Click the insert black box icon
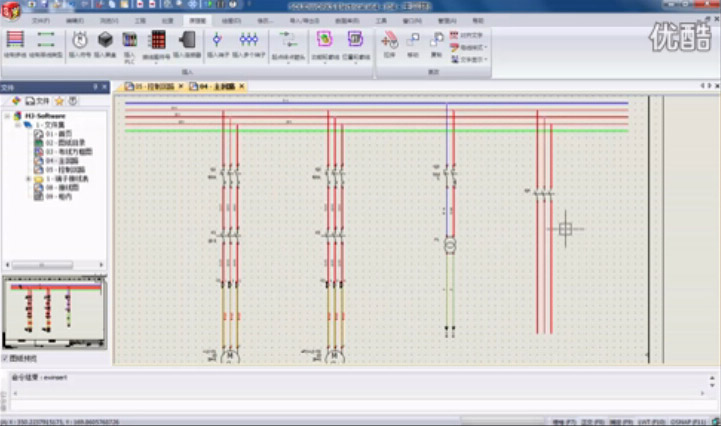 coord(105,40)
